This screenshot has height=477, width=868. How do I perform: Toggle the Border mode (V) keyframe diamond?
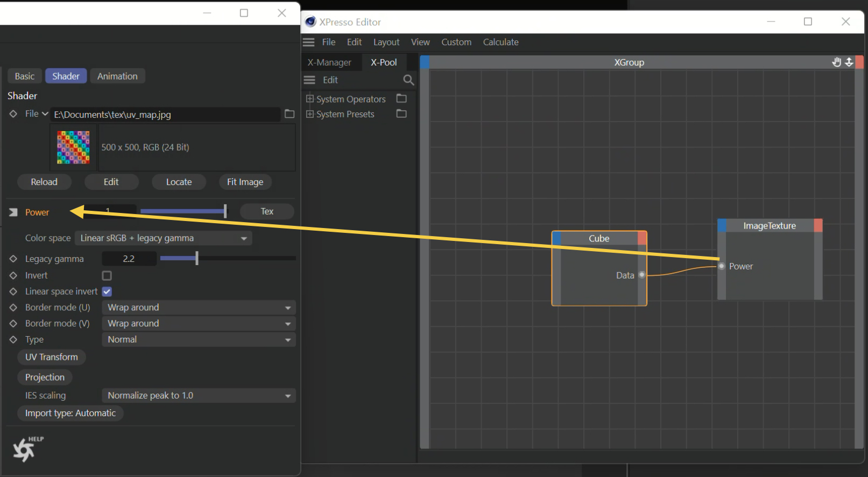[x=13, y=323]
